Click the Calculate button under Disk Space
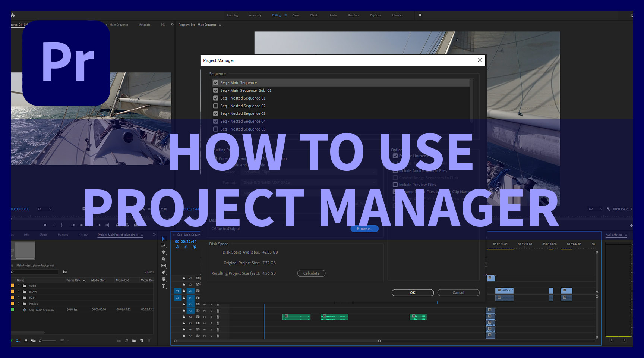This screenshot has width=644, height=358. pyautogui.click(x=311, y=273)
